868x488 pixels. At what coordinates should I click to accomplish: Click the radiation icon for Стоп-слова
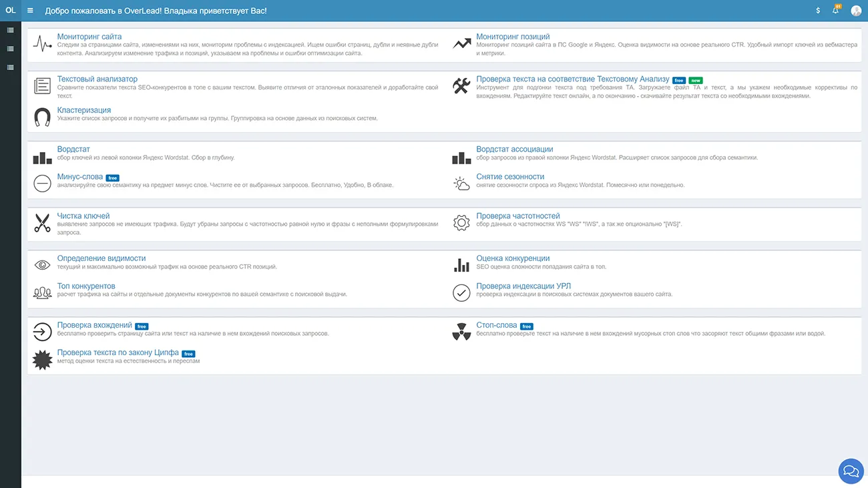click(x=461, y=332)
